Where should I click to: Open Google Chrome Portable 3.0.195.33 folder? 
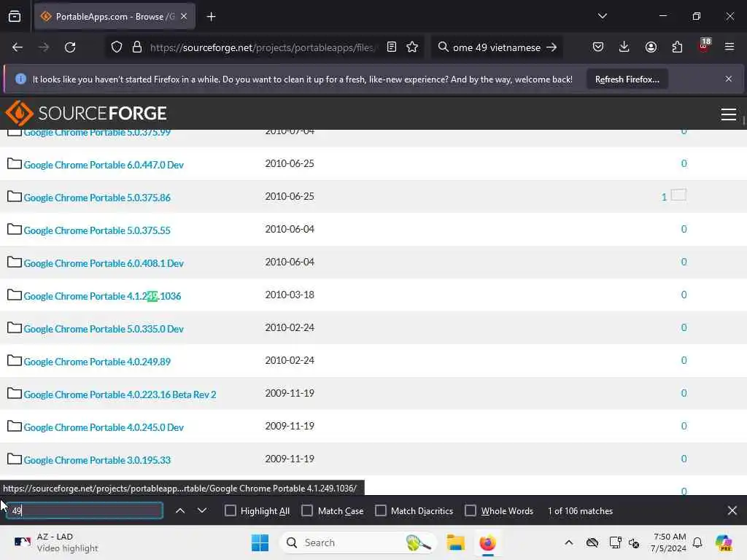[97, 461]
